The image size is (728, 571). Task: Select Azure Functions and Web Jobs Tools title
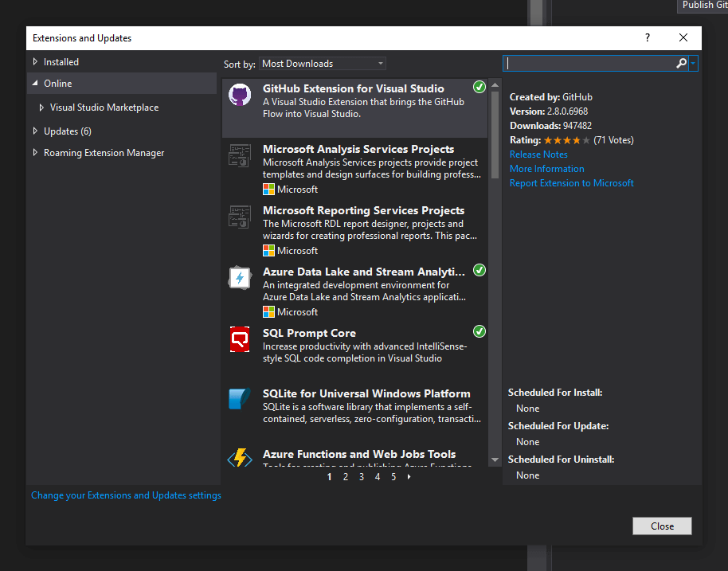tap(359, 454)
